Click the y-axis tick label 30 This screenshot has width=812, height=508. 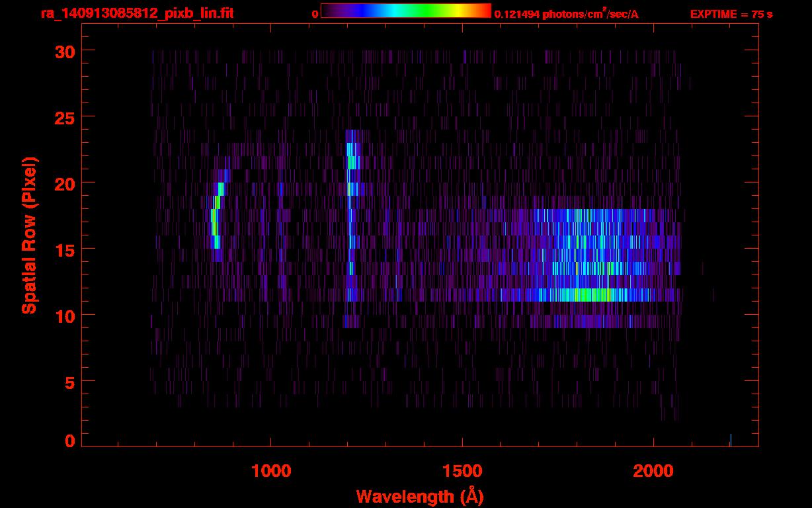(64, 51)
